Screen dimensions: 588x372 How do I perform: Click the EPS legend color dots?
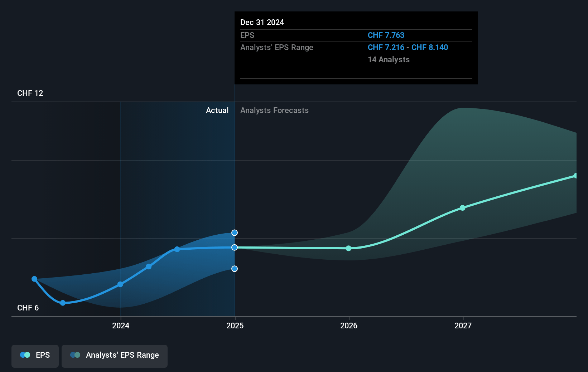coord(25,355)
